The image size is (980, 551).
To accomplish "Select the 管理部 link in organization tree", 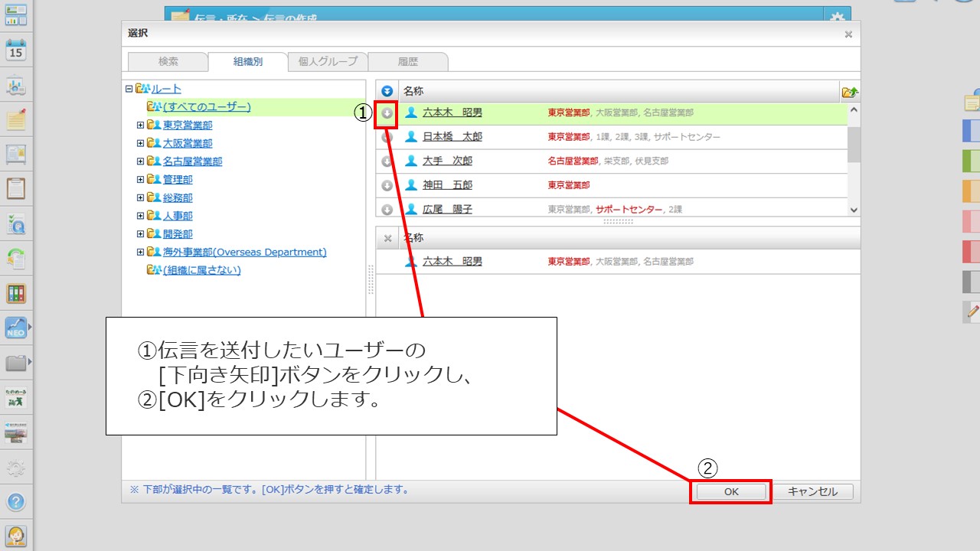I will (178, 180).
